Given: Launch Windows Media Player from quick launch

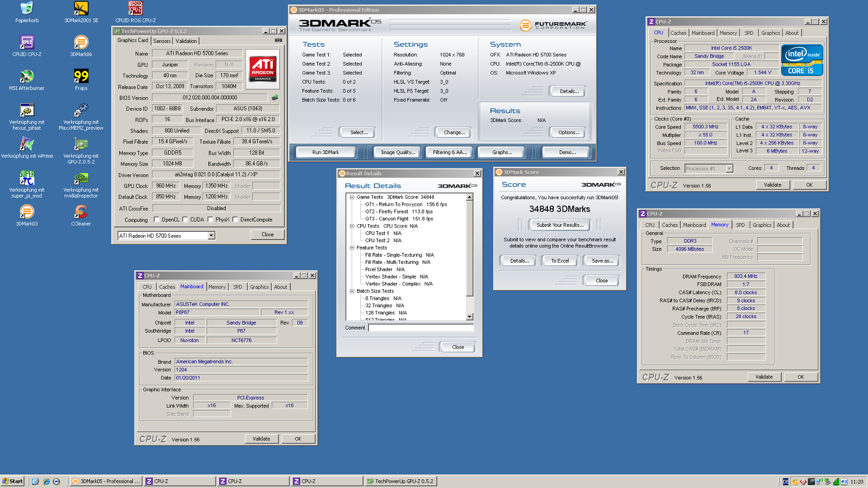Looking at the screenshot, I should coord(56,481).
